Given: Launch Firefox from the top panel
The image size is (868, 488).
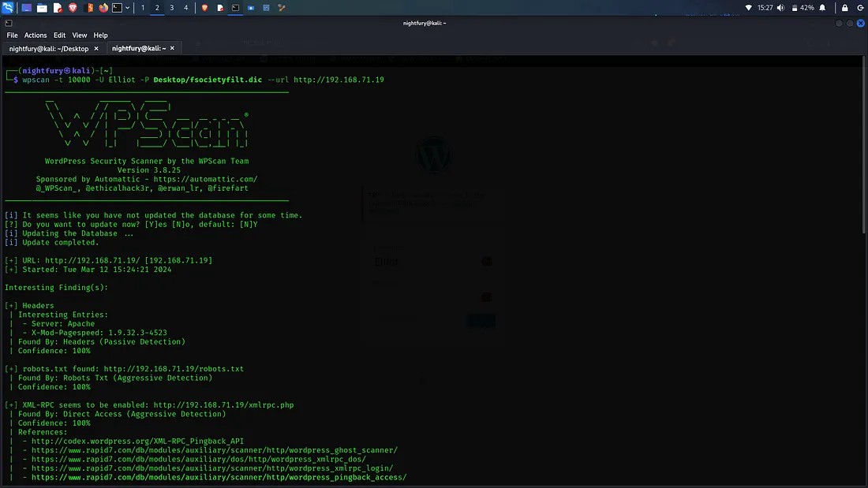Looking at the screenshot, I should 103,8.
